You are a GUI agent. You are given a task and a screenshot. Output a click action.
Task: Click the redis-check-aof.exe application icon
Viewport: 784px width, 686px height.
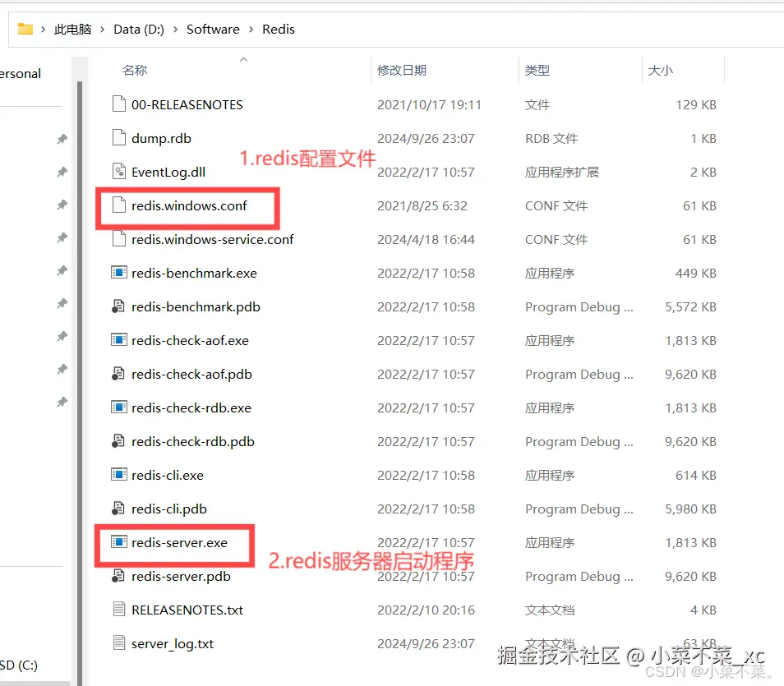click(x=119, y=340)
